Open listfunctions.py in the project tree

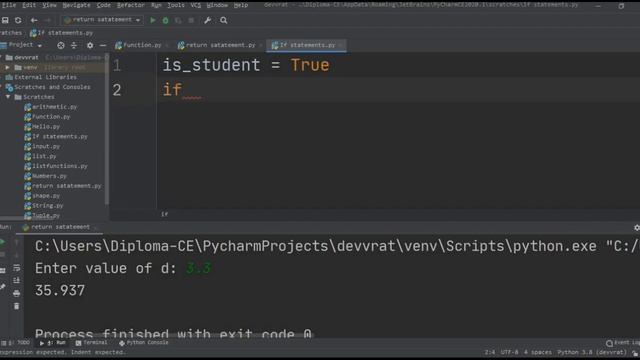tap(60, 166)
